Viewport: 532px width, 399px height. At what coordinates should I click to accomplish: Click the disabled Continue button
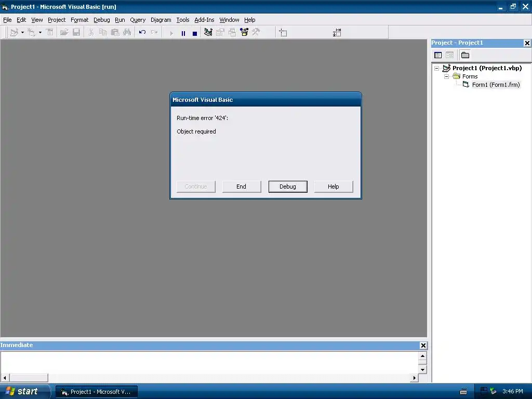pyautogui.click(x=196, y=187)
